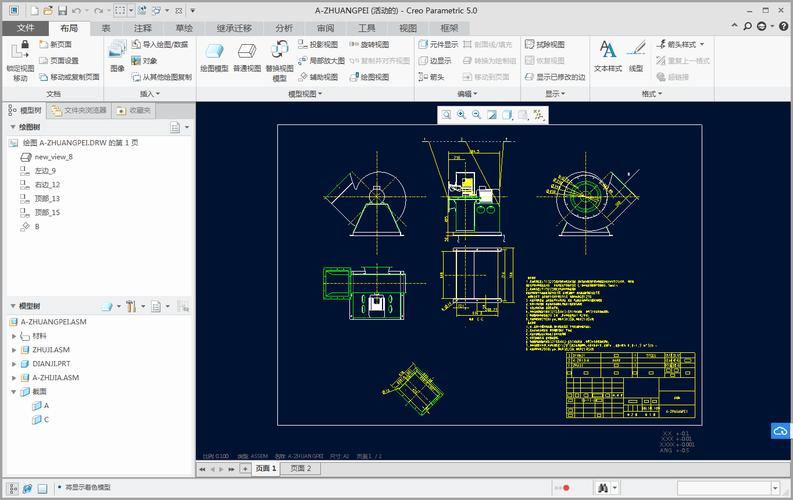This screenshot has height=500, width=793.
Task: Click the 对象 (Object) insert icon
Action: pos(144,61)
